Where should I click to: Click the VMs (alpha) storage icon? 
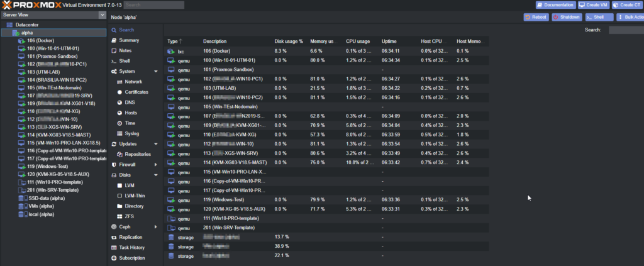(x=22, y=206)
